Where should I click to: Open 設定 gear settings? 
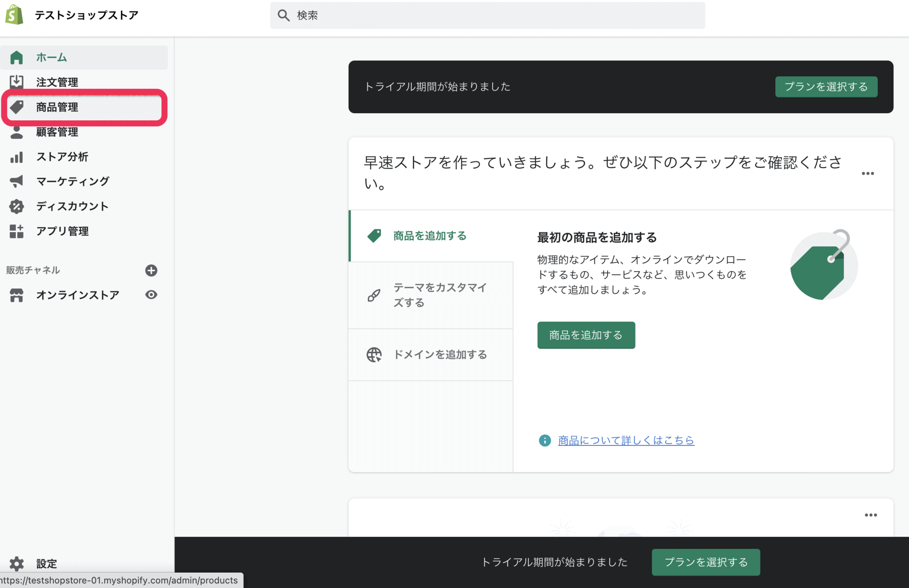(x=46, y=564)
